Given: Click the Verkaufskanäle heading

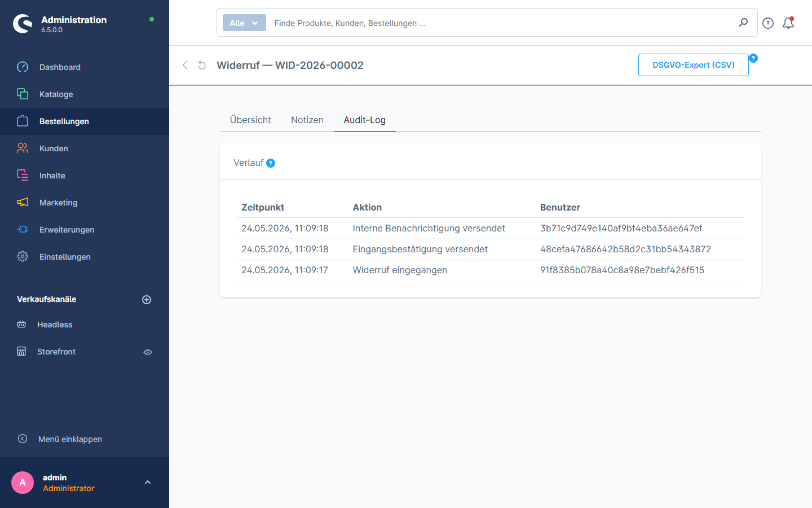Looking at the screenshot, I should pos(46,299).
